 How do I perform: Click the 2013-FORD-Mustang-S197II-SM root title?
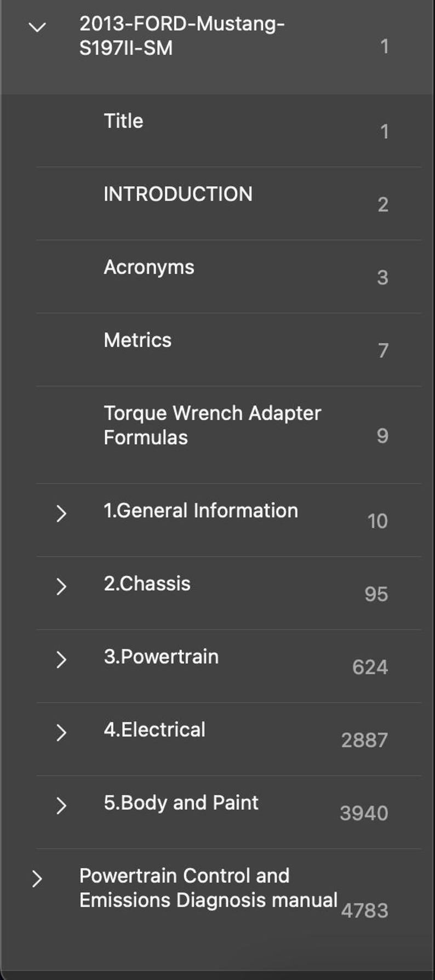(x=181, y=36)
